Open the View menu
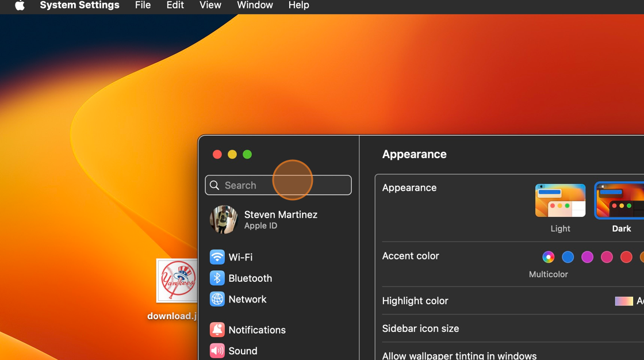The image size is (644, 360). (x=210, y=5)
